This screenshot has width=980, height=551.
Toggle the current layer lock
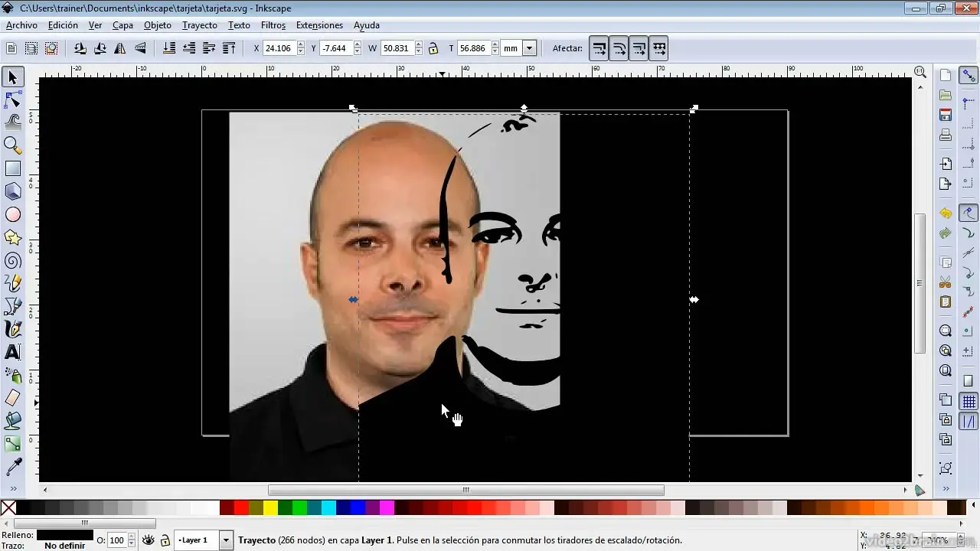point(165,540)
